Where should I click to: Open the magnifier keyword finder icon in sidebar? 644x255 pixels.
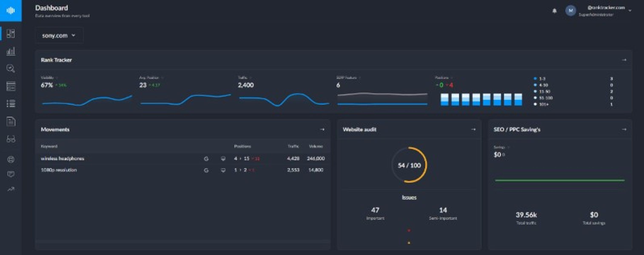[x=11, y=68]
